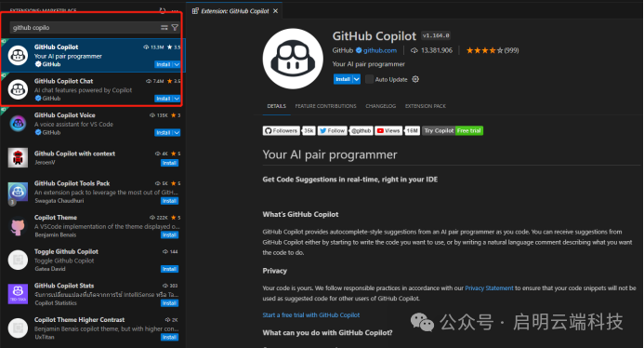This screenshot has height=348, width=644.
Task: Select the Copilot Theme list title
Action: click(x=56, y=218)
